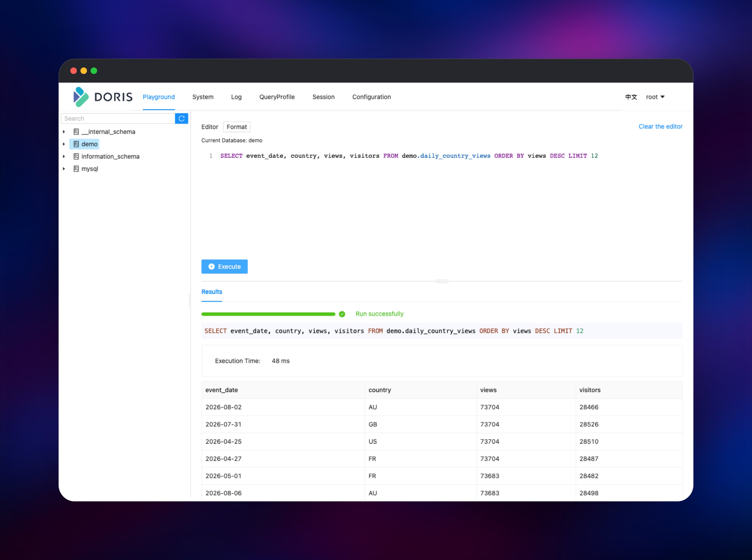
Task: Select the mysql database label
Action: 90,169
